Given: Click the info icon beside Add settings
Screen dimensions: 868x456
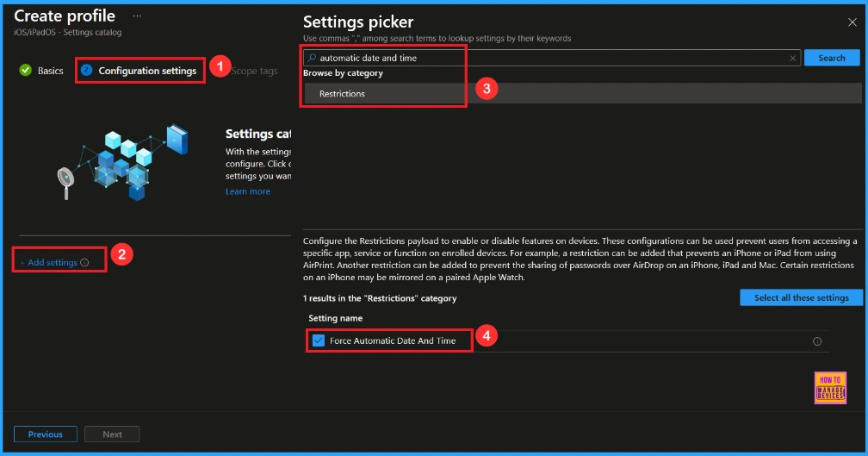Looking at the screenshot, I should tap(84, 263).
